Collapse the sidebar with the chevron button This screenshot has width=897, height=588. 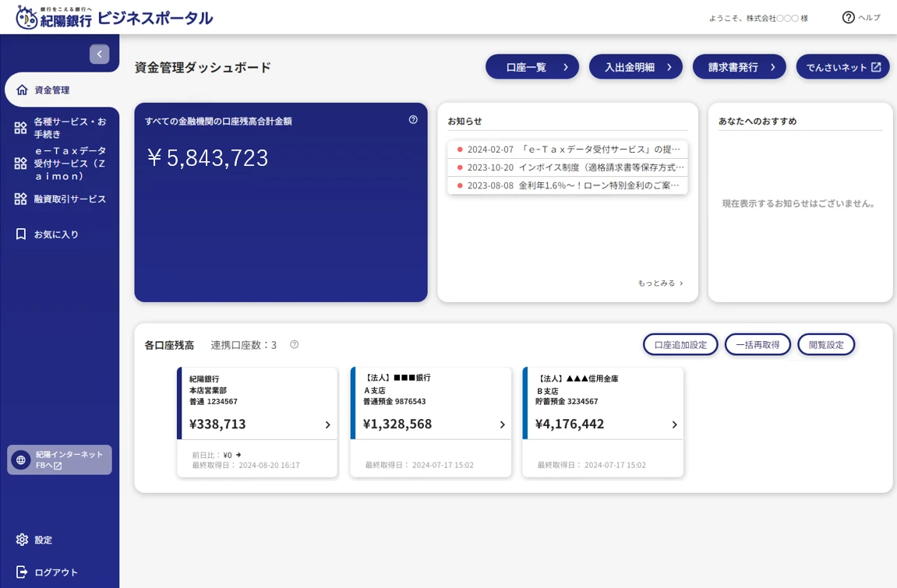100,54
